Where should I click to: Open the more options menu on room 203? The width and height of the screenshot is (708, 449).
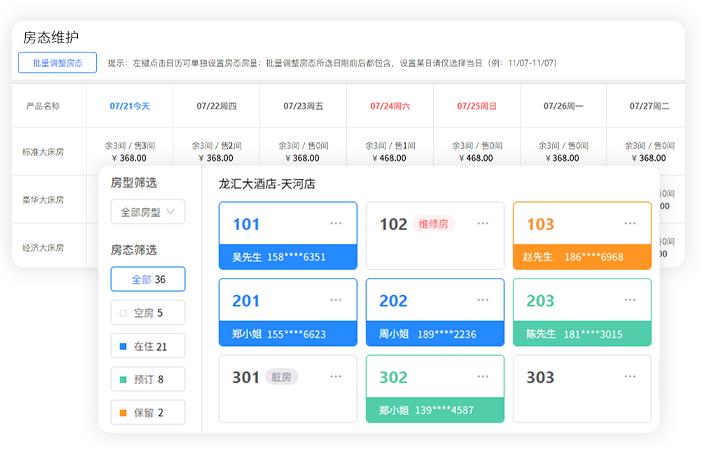pyautogui.click(x=630, y=300)
